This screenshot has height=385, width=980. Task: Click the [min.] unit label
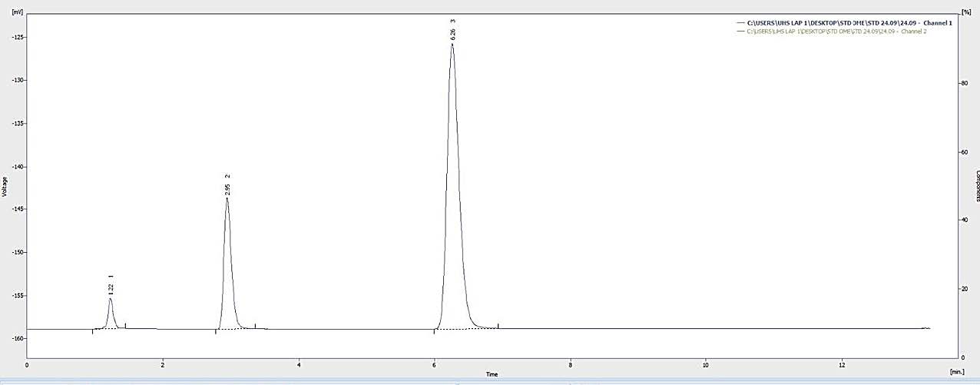[x=956, y=371]
